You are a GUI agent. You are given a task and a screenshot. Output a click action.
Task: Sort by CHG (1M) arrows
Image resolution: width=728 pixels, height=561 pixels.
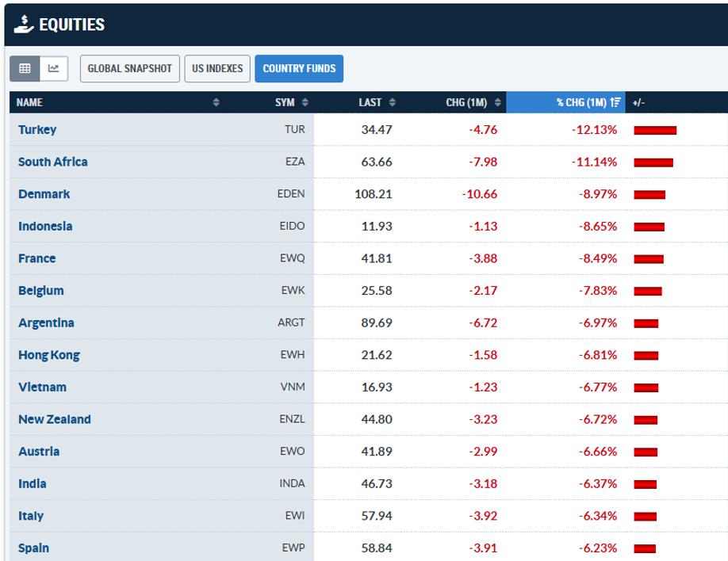click(498, 102)
